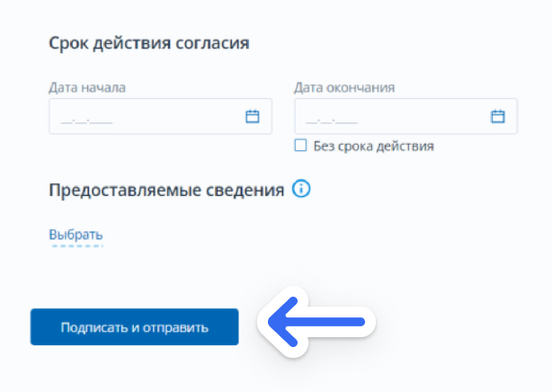Select the Предоставляемые сведения heading text
The height and width of the screenshot is (392, 552).
[166, 191]
